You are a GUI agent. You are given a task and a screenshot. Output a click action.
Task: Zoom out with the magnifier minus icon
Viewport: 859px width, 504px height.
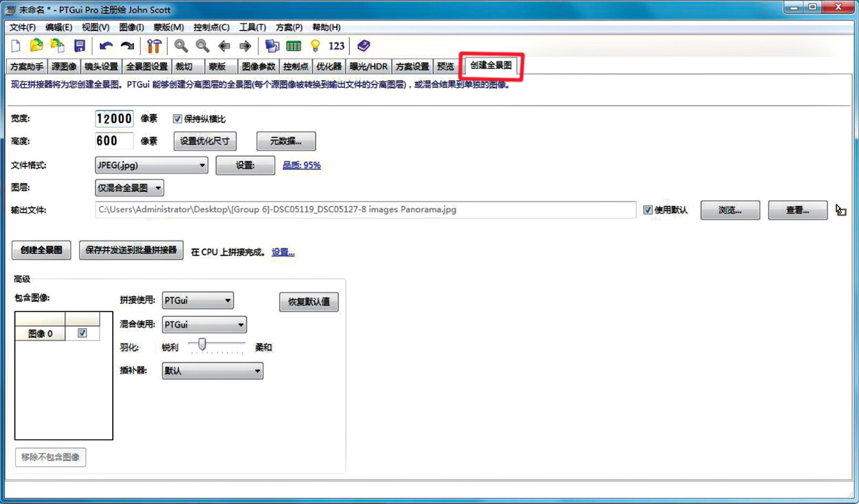[x=202, y=46]
